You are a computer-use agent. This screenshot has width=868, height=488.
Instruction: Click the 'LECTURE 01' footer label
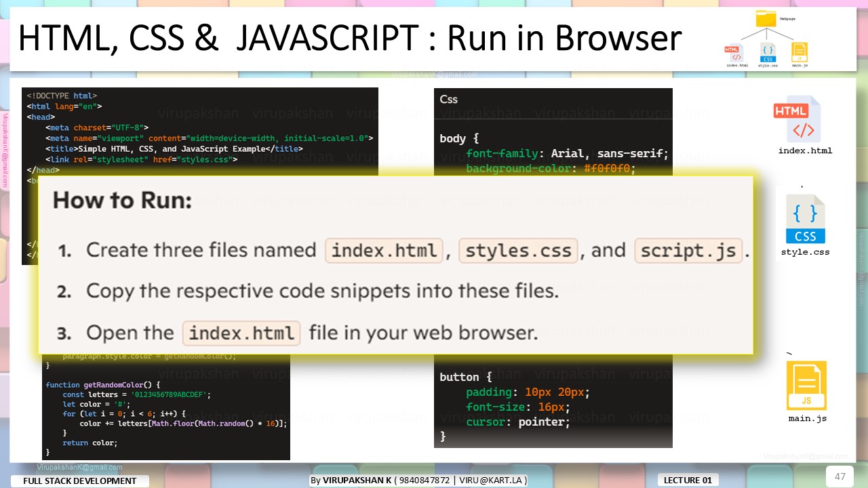tap(688, 480)
